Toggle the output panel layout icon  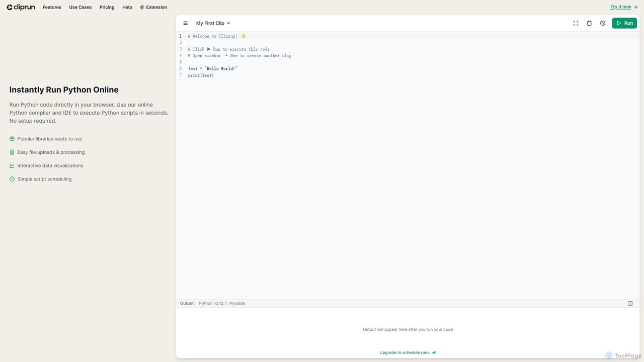click(x=630, y=303)
